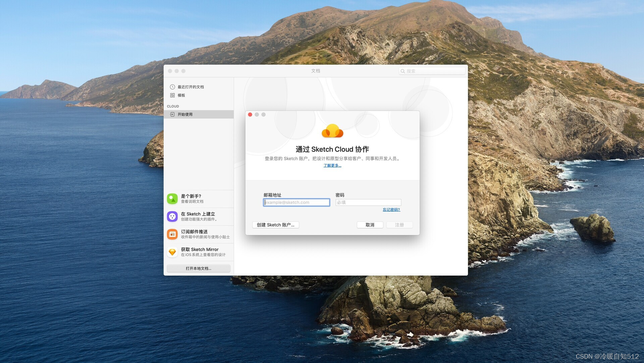Click the 通过 Sketch Cloud 协作 heading

pos(332,149)
